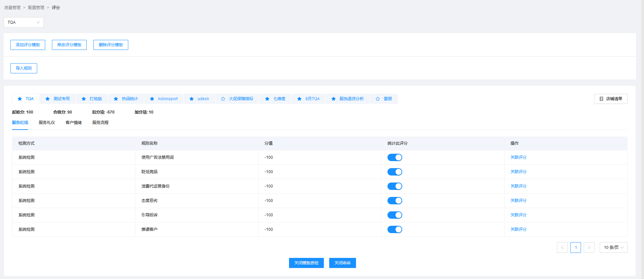This screenshot has height=279, width=644.
Task: Click the 扣分项: -670 text
Action: point(103,112)
